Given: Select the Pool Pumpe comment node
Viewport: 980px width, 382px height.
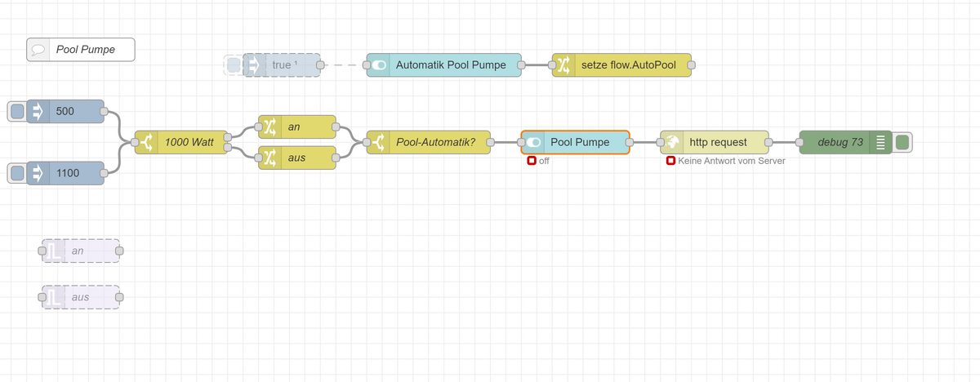Looking at the screenshot, I should (81, 50).
